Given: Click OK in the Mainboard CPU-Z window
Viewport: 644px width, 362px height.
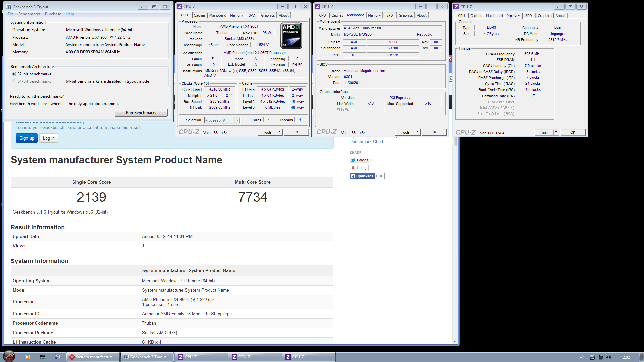Looking at the screenshot, I should (434, 132).
